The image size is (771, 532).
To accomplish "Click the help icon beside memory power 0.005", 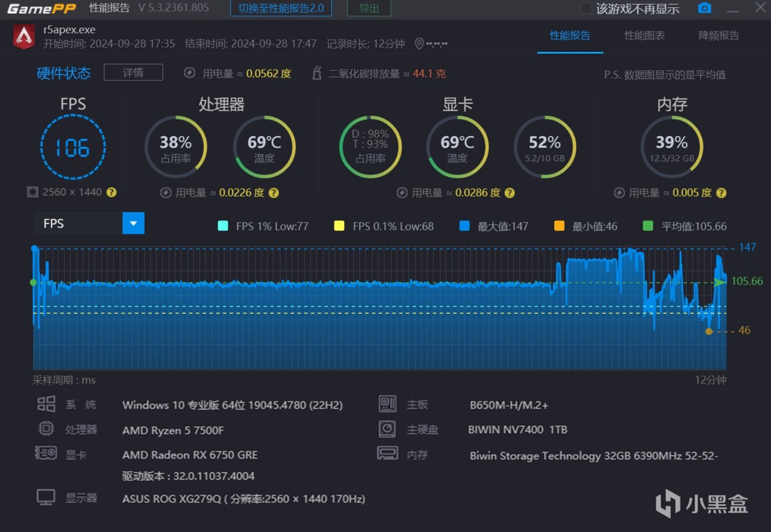I will tap(721, 193).
